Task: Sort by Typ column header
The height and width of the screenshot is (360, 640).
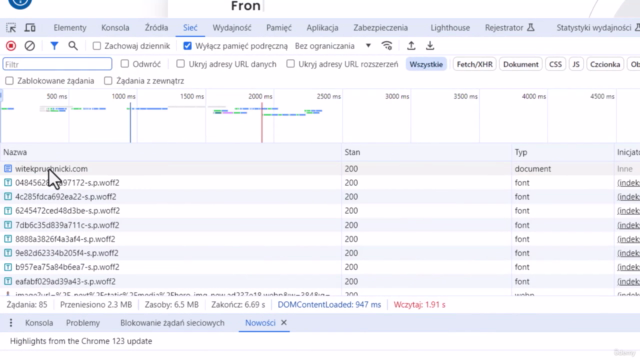Action: 563,152
